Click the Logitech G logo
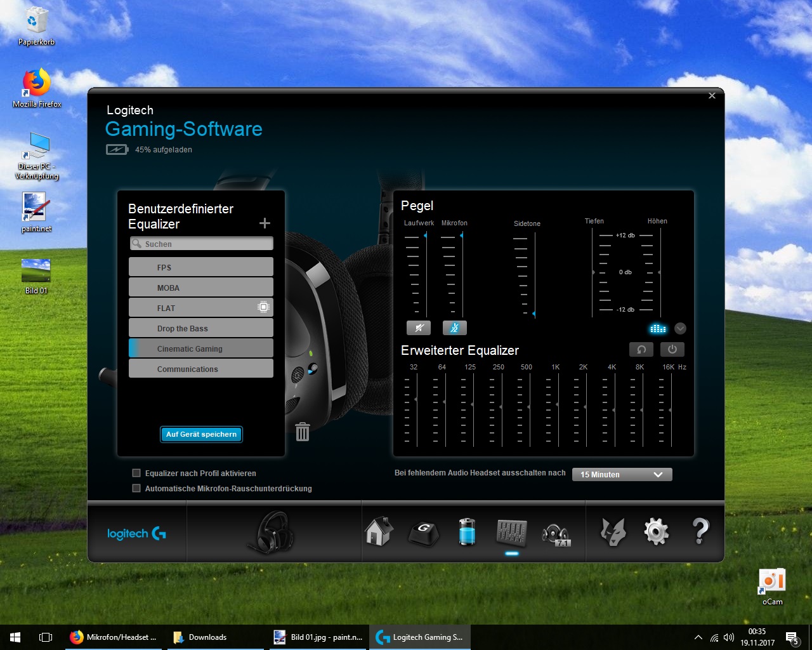Screen dimensions: 812x650 (x=136, y=533)
